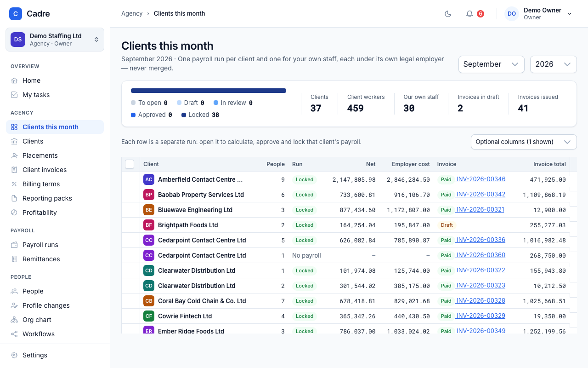
Task: Click the Profitability chart icon
Action: pyautogui.click(x=14, y=213)
